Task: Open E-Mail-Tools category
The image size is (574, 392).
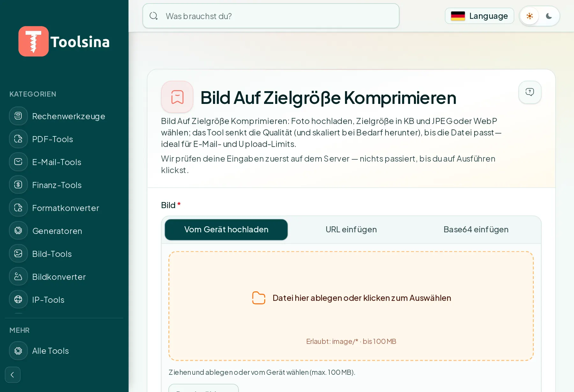Action: click(64, 162)
